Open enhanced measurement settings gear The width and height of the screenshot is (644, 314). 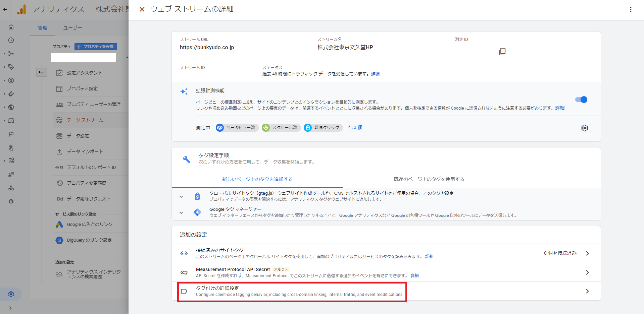pyautogui.click(x=584, y=128)
